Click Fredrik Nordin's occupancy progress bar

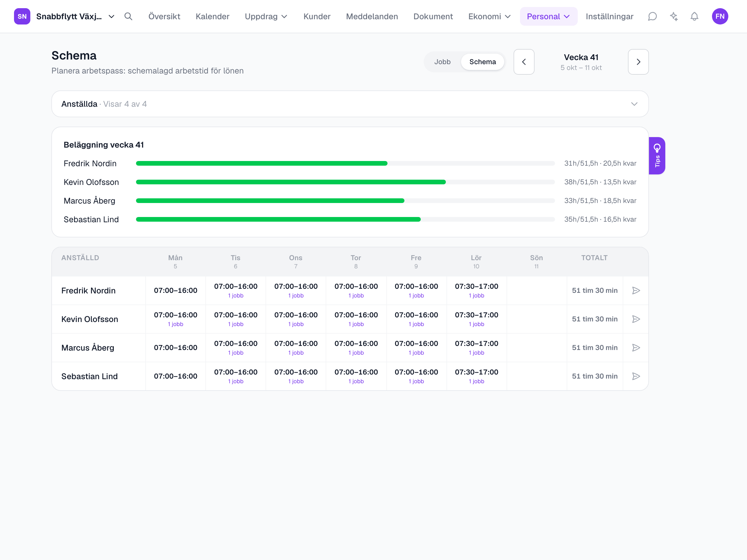tap(345, 163)
